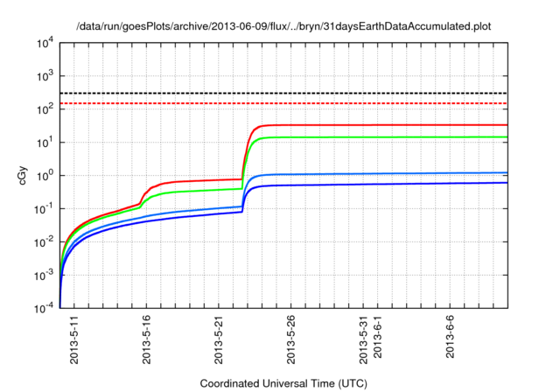Click the plot title file path text
The width and height of the screenshot is (560, 392).
pos(283,26)
